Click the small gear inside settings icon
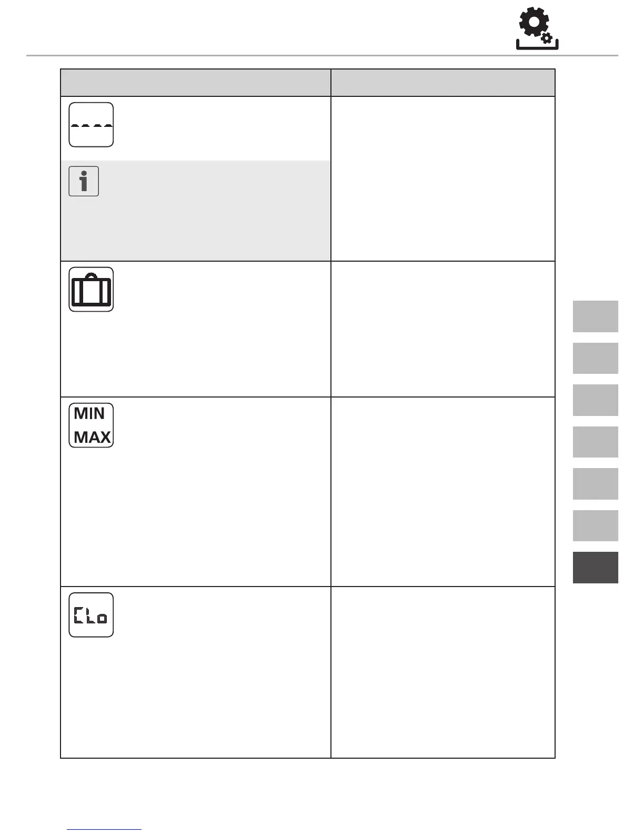644x834 pixels. [547, 38]
